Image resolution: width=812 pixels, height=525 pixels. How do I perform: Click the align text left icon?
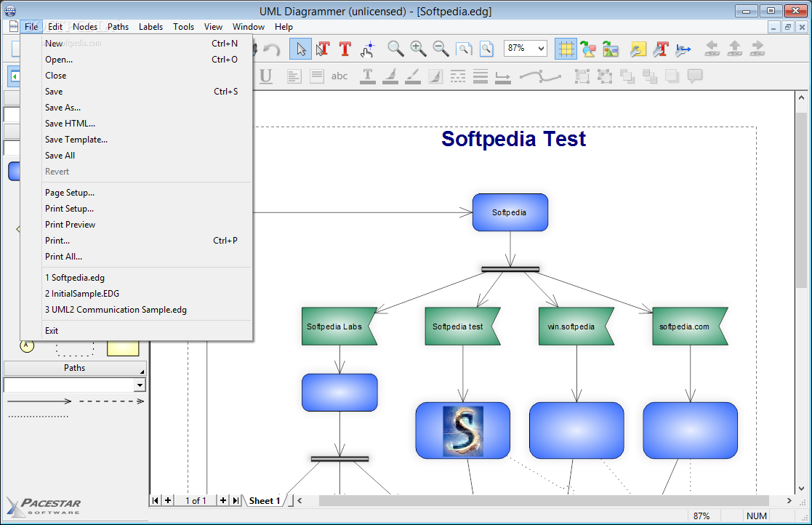(x=294, y=76)
